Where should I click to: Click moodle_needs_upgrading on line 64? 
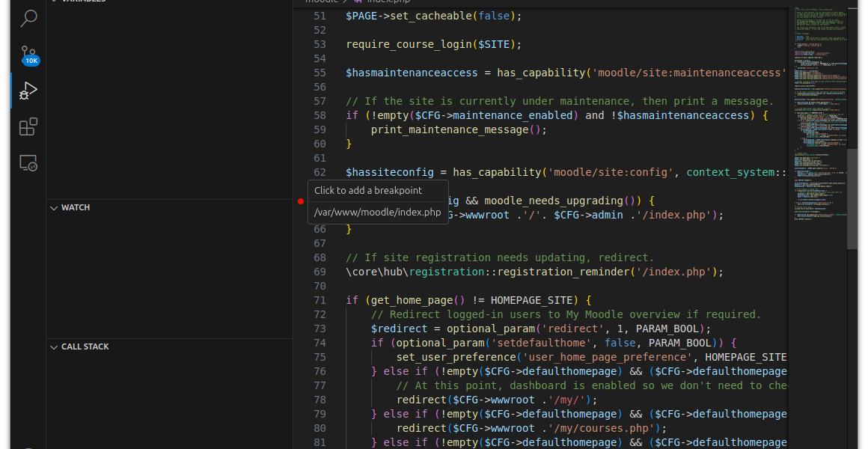coord(554,201)
